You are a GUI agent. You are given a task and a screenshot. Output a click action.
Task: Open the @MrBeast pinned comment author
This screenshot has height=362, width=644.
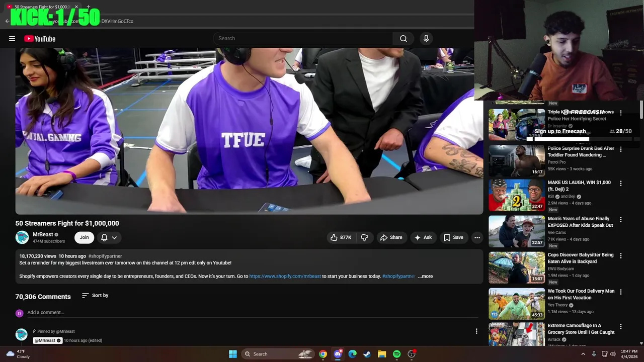(47, 340)
